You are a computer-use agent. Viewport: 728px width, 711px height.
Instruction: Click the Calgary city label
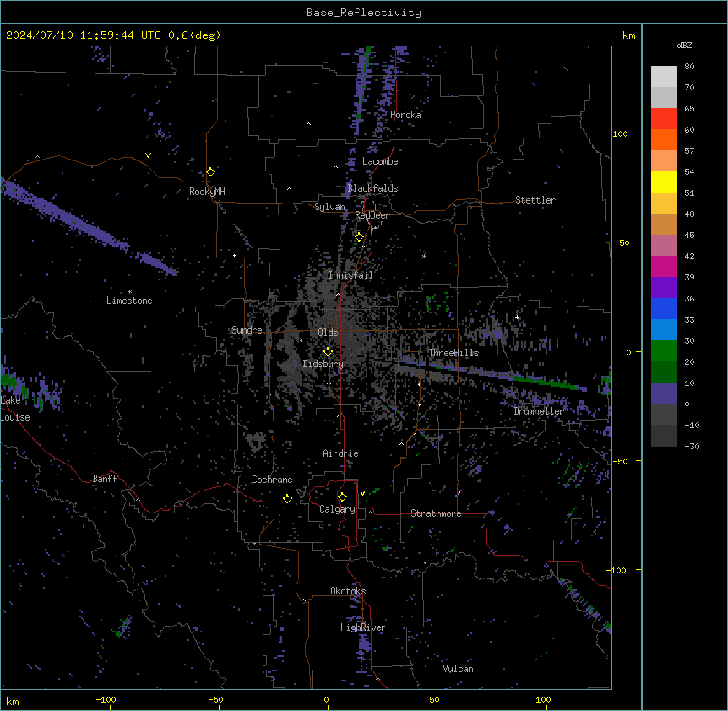[x=338, y=509]
